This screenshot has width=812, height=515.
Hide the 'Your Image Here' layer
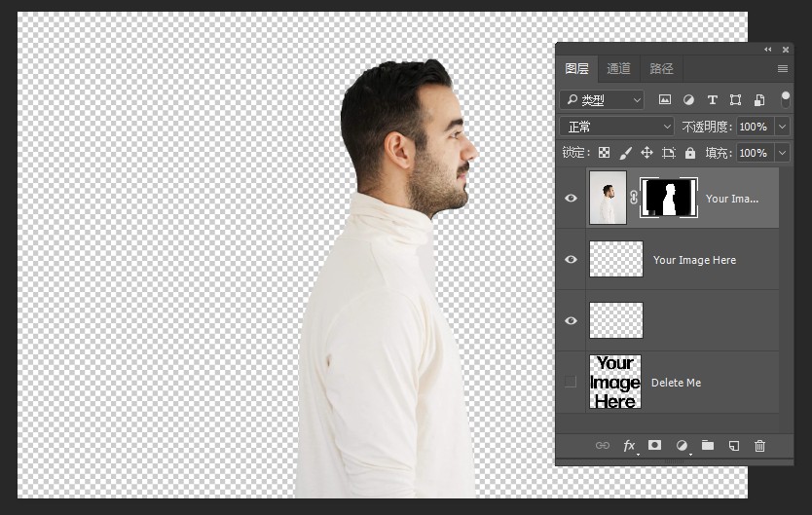click(x=572, y=259)
